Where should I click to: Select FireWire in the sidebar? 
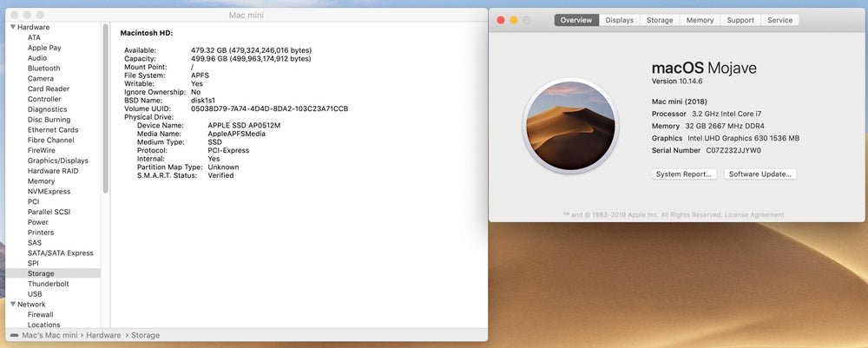[x=42, y=150]
